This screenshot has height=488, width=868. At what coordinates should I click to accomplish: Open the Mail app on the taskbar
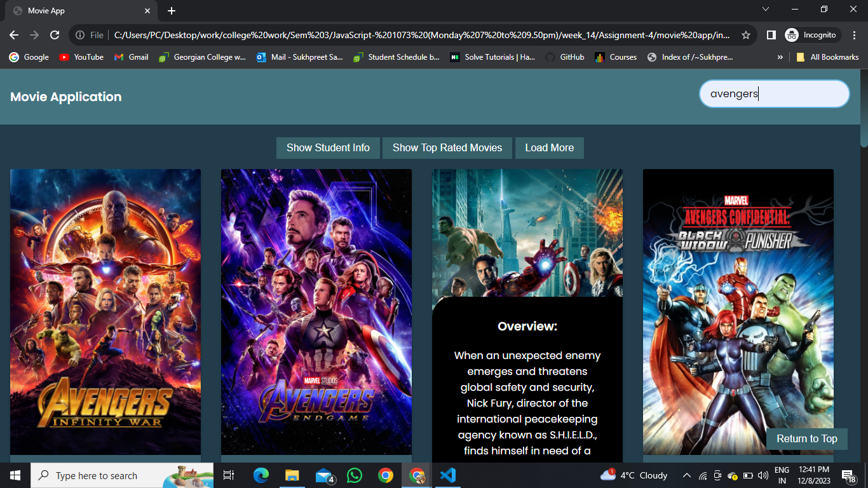coord(324,475)
